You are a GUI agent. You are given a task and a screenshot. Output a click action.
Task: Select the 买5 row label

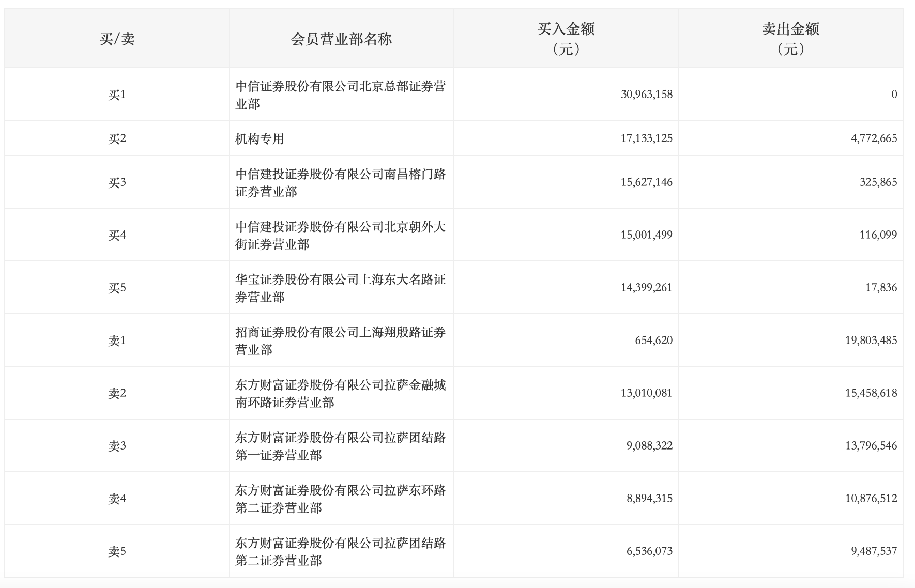click(117, 288)
